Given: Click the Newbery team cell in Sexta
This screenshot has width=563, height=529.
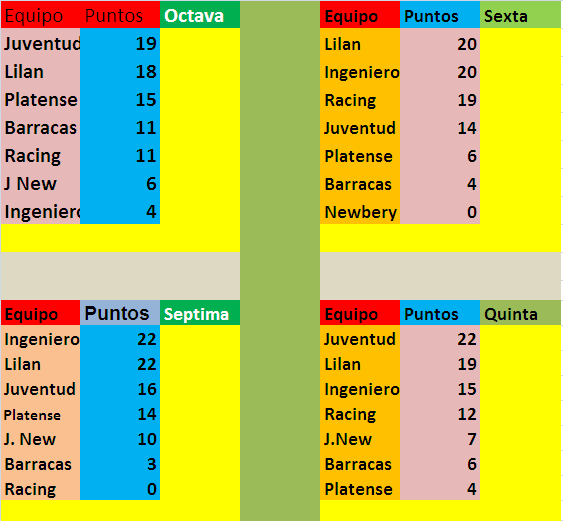Looking at the screenshot, I should pos(360,212).
